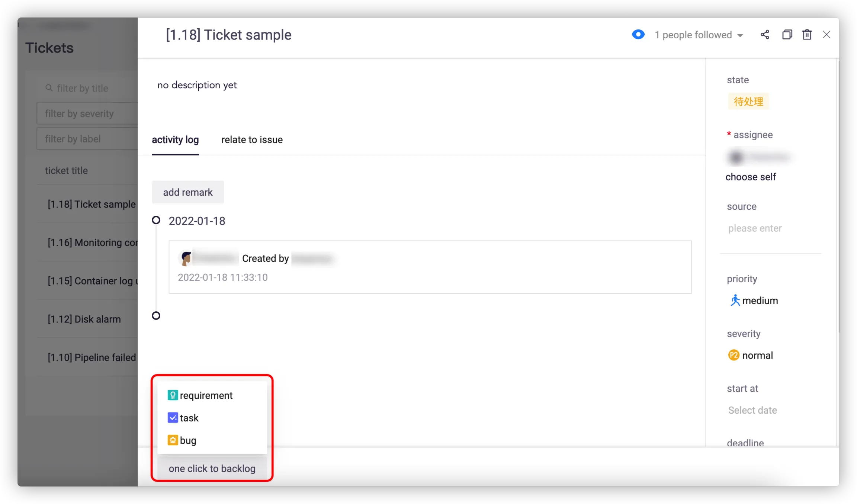Select requirement from backlog menu
The height and width of the screenshot is (504, 857).
tap(206, 395)
